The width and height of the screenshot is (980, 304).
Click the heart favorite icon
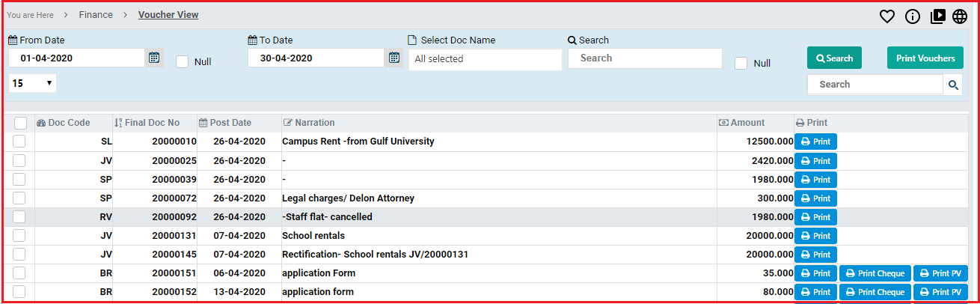887,16
